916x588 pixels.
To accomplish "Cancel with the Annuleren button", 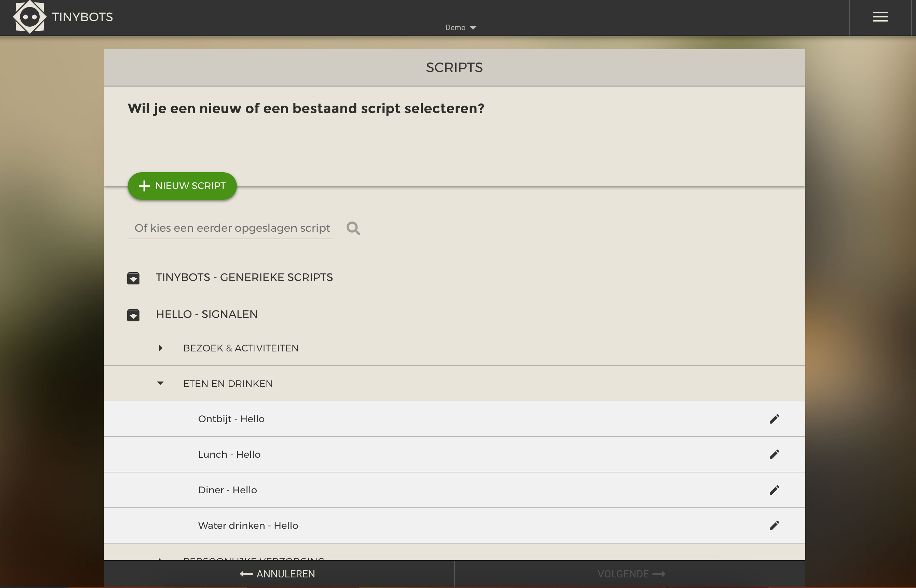I will coord(279,574).
